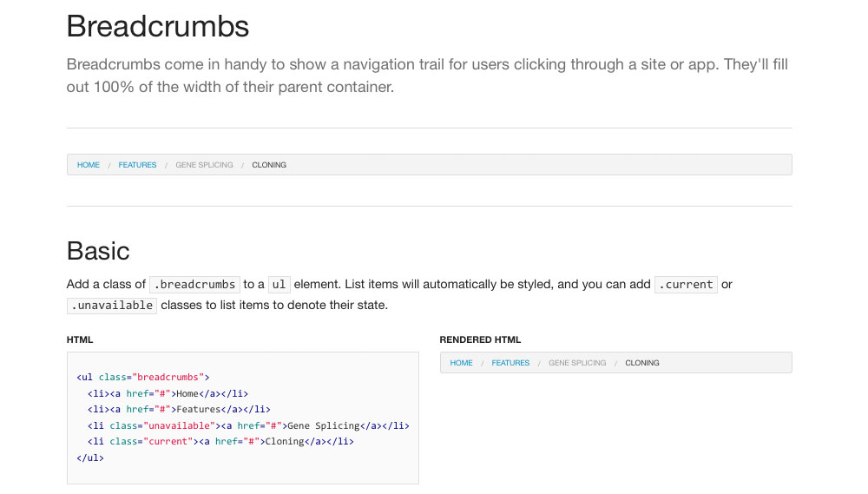Select current CLONING item in top breadcrumb
The image size is (868, 494).
[x=269, y=165]
